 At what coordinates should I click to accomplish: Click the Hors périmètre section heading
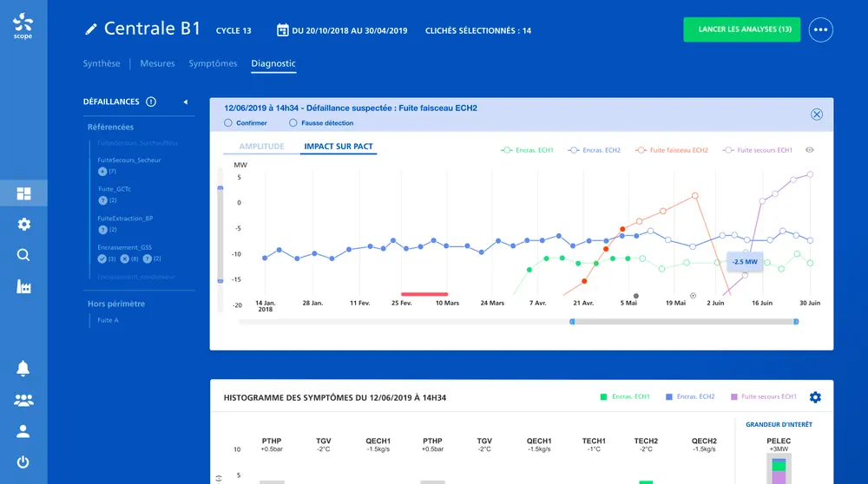click(116, 304)
